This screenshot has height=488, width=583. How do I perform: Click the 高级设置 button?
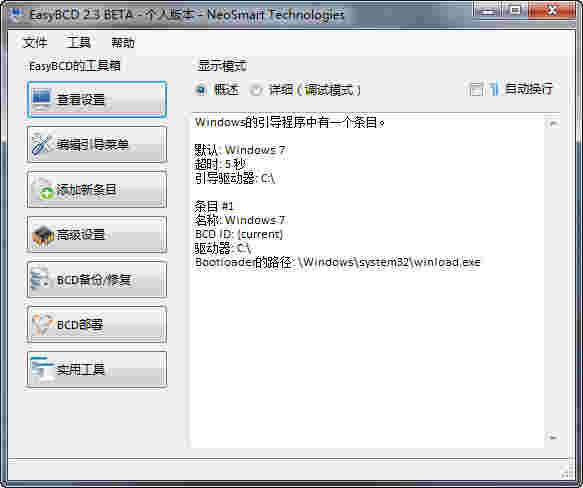pyautogui.click(x=97, y=235)
